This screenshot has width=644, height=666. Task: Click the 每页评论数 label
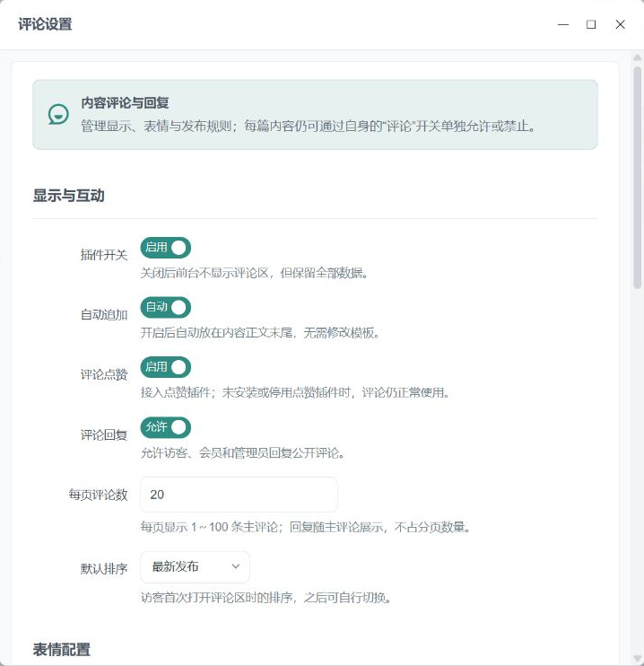(x=98, y=495)
